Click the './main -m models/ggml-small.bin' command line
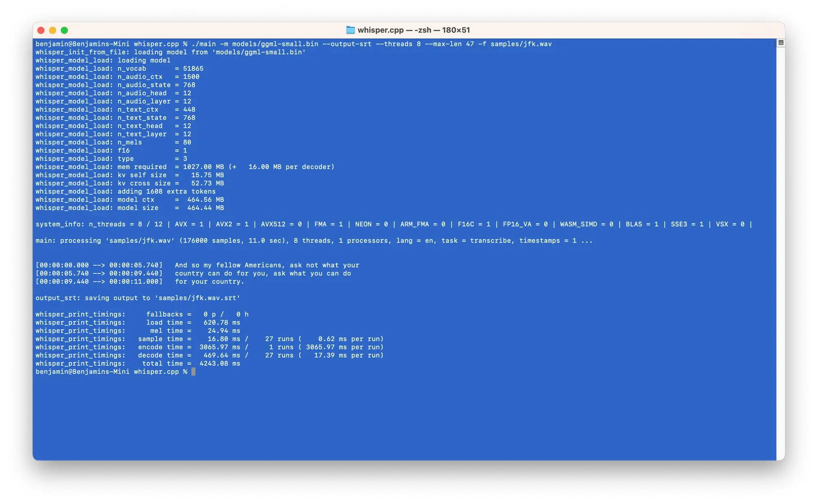Image resolution: width=818 pixels, height=504 pixels. 293,44
